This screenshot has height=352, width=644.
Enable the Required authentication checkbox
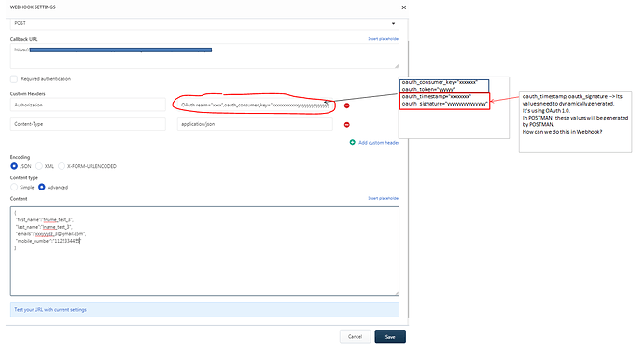click(x=14, y=78)
